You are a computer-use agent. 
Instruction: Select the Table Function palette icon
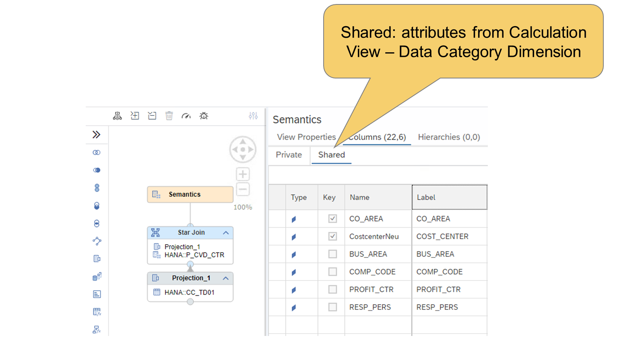tap(97, 312)
